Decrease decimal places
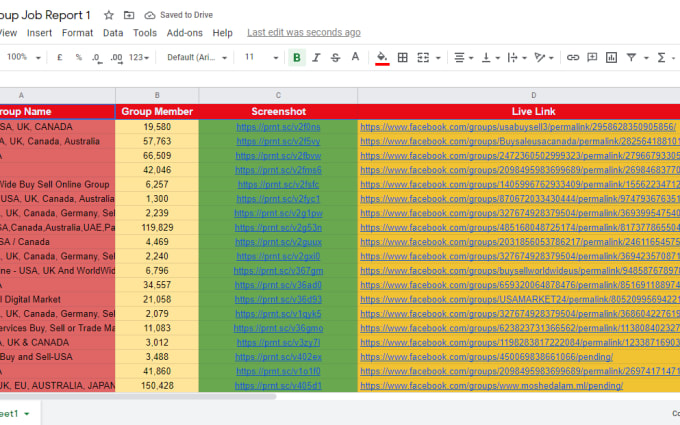Screen dimensions: 680x425 point(97,58)
